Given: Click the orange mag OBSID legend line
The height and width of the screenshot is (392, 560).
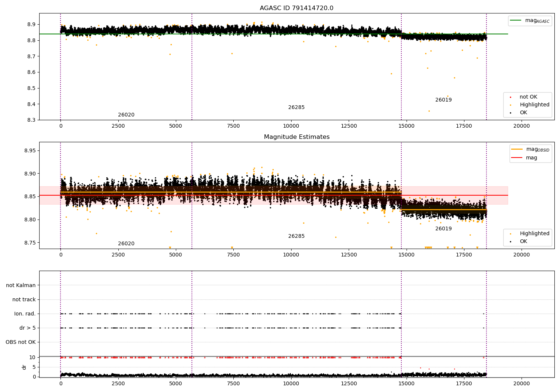Looking at the screenshot, I should [517, 149].
